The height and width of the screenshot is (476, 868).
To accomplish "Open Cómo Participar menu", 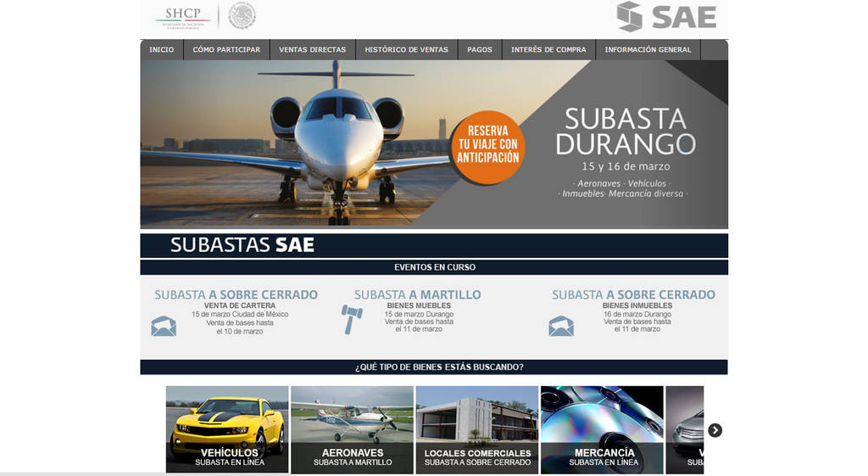I will click(x=226, y=50).
